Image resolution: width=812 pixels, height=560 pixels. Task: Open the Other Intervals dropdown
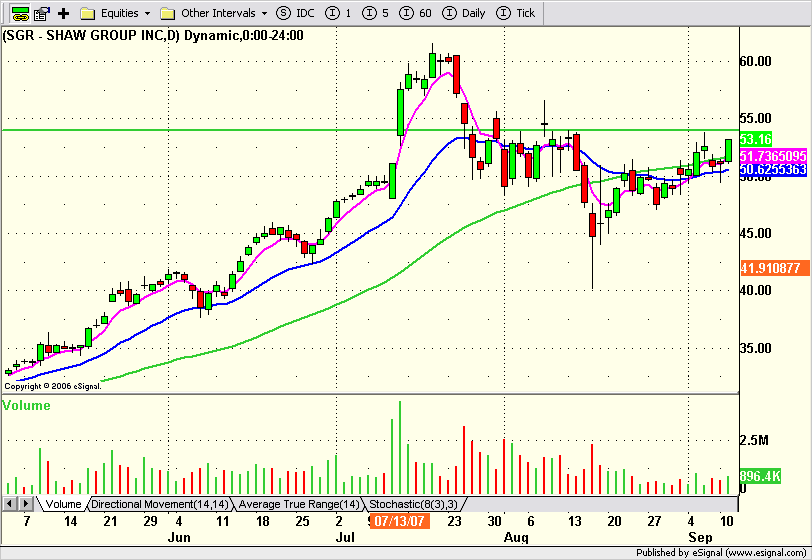tap(265, 13)
